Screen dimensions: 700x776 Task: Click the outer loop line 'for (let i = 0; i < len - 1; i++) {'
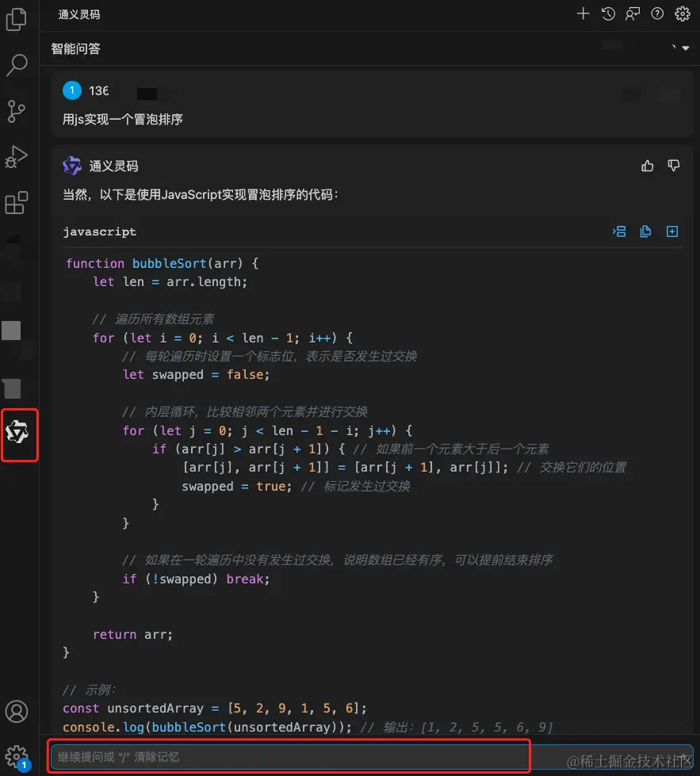coord(223,338)
